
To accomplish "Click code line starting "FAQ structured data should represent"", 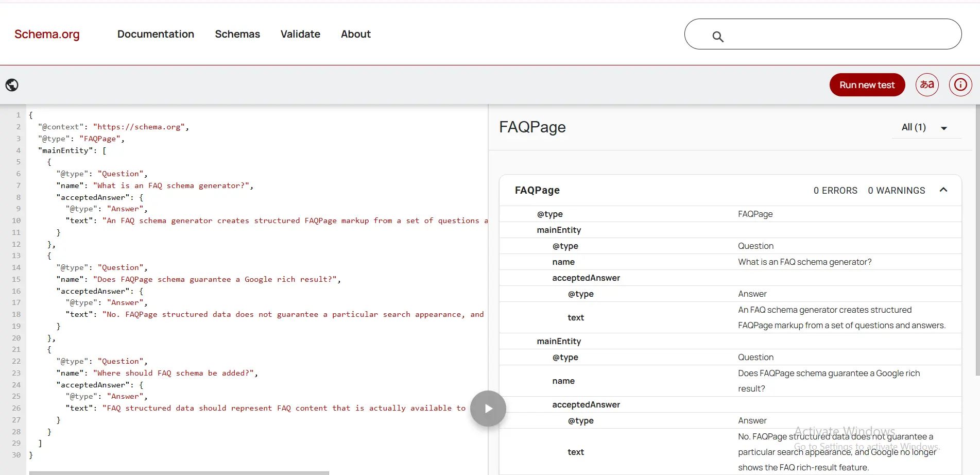I will tap(265, 408).
